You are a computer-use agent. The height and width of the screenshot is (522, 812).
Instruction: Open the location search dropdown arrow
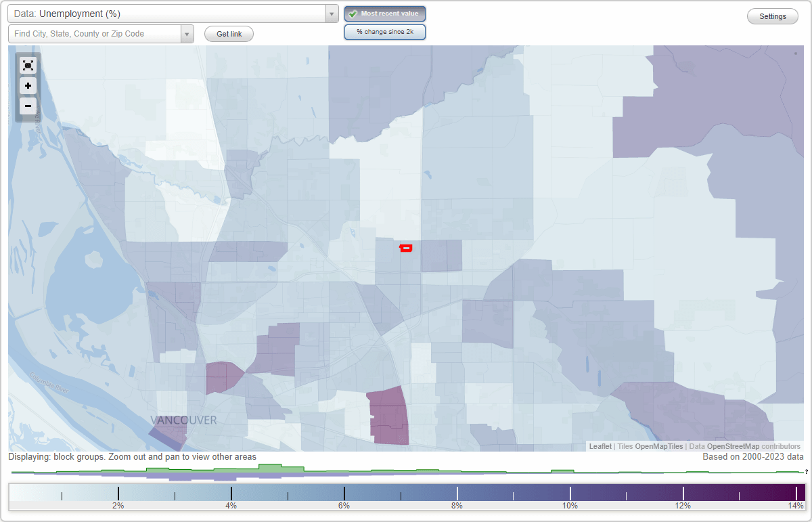click(x=187, y=33)
